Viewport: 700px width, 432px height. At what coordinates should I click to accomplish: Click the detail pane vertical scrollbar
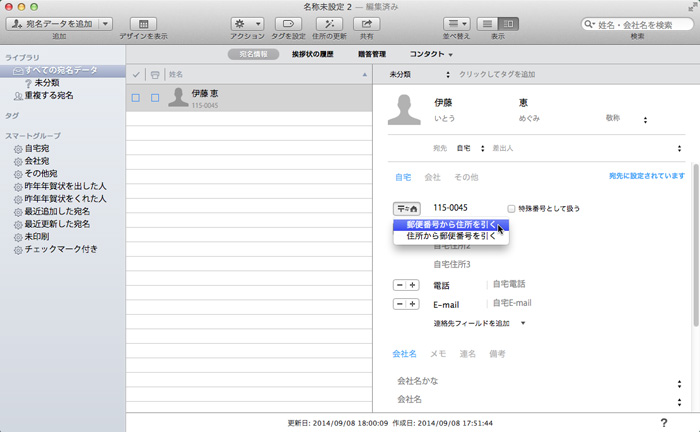click(694, 240)
